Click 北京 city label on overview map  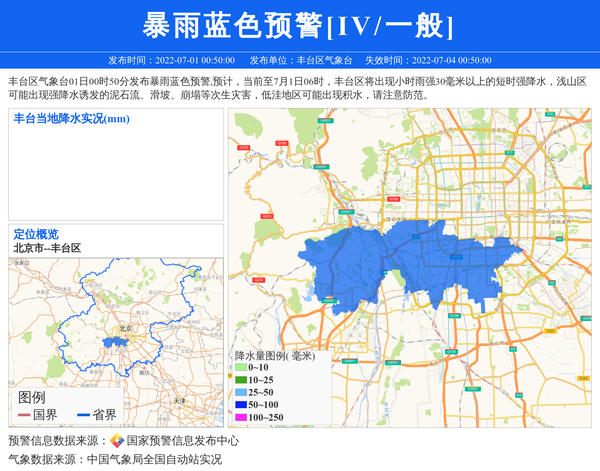click(125, 328)
